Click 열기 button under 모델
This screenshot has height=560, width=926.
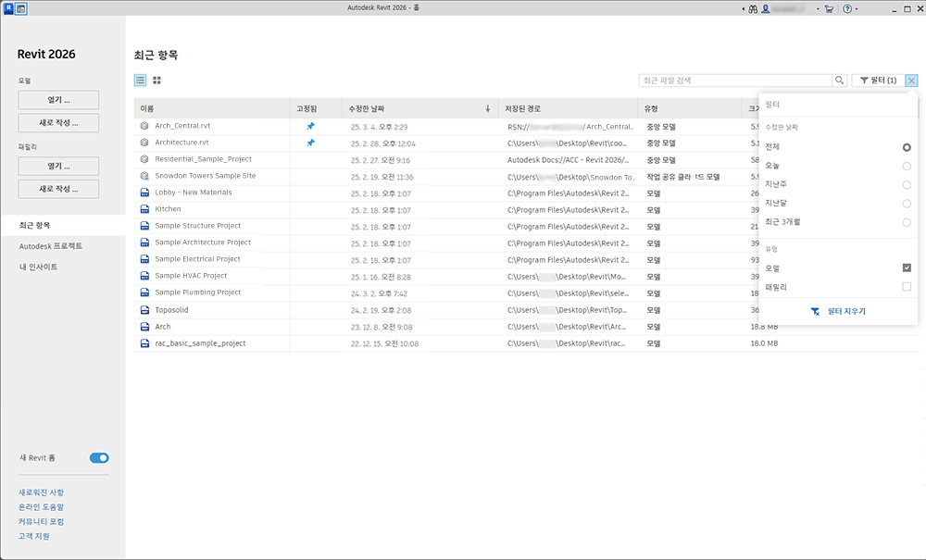58,100
